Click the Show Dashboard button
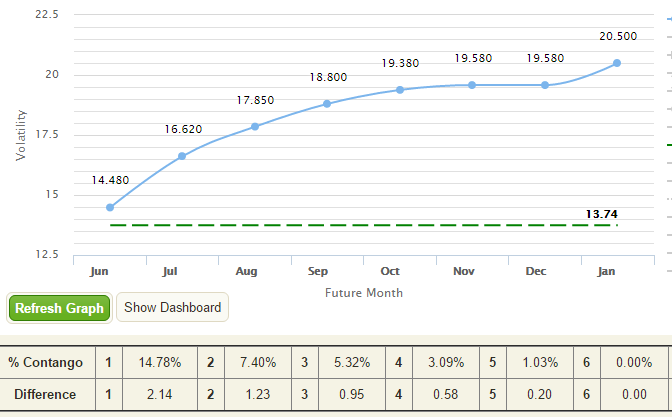 click(172, 307)
